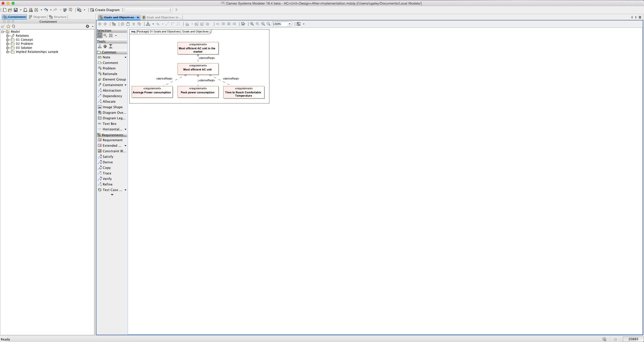This screenshot has height=342, width=644.
Task: Click the zoom in magnifier icon
Action: (x=263, y=24)
